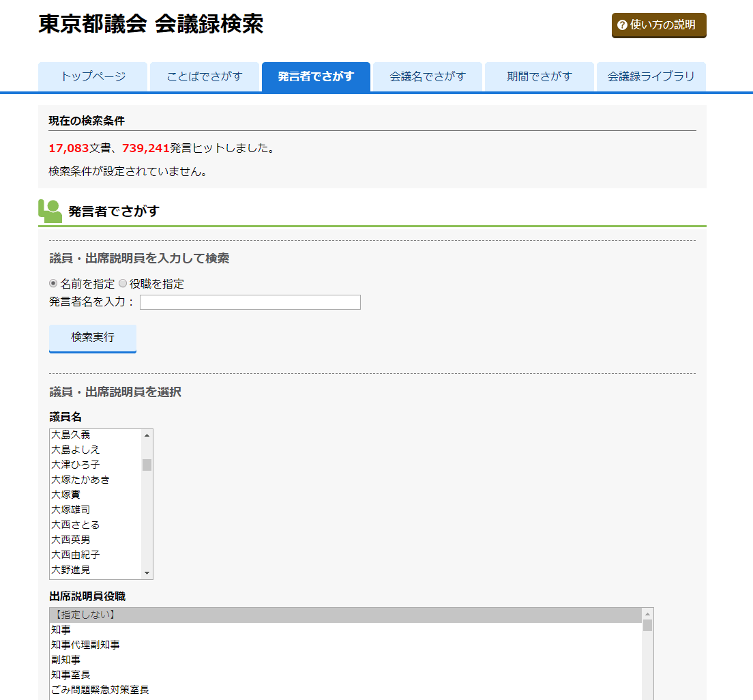This screenshot has height=700, width=753.
Task: Click the 東京都議会 会議録検索 page title
Action: click(x=151, y=24)
